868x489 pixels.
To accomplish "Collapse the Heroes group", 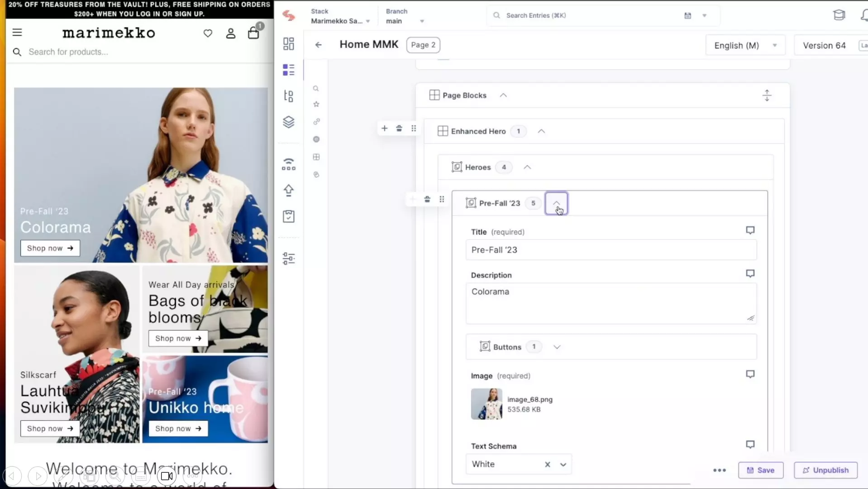I will (527, 167).
